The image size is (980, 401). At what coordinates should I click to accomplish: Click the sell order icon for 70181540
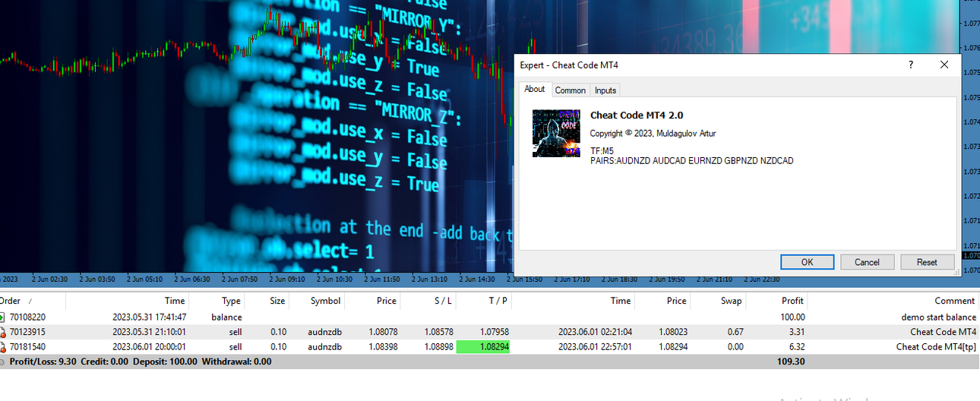[2, 346]
